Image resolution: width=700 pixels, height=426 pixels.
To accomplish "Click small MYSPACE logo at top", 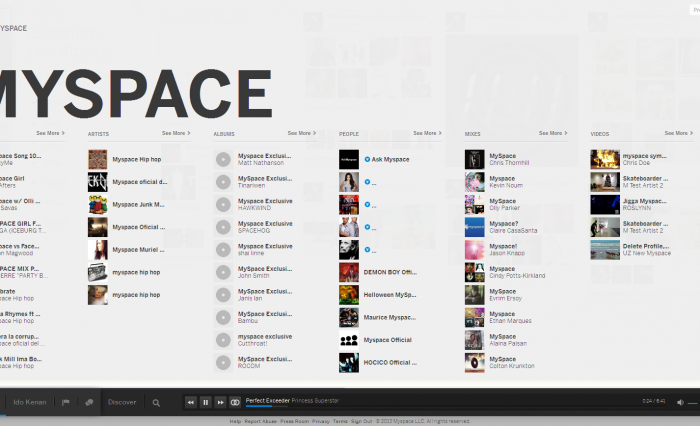I will click(13, 28).
